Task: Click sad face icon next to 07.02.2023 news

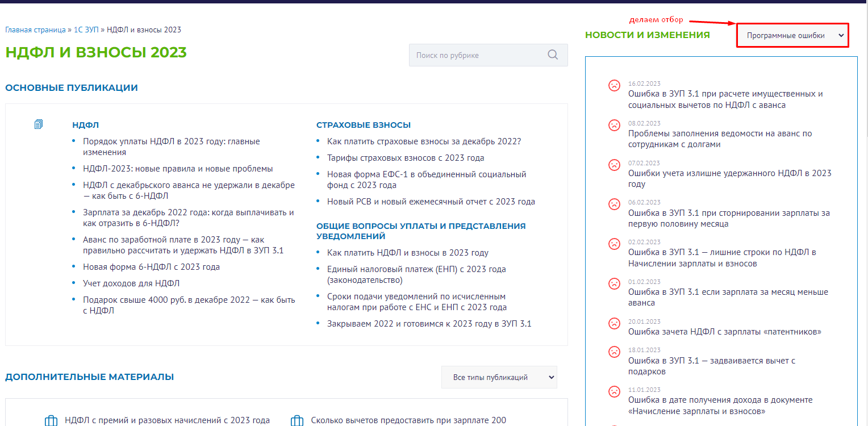Action: (x=614, y=165)
